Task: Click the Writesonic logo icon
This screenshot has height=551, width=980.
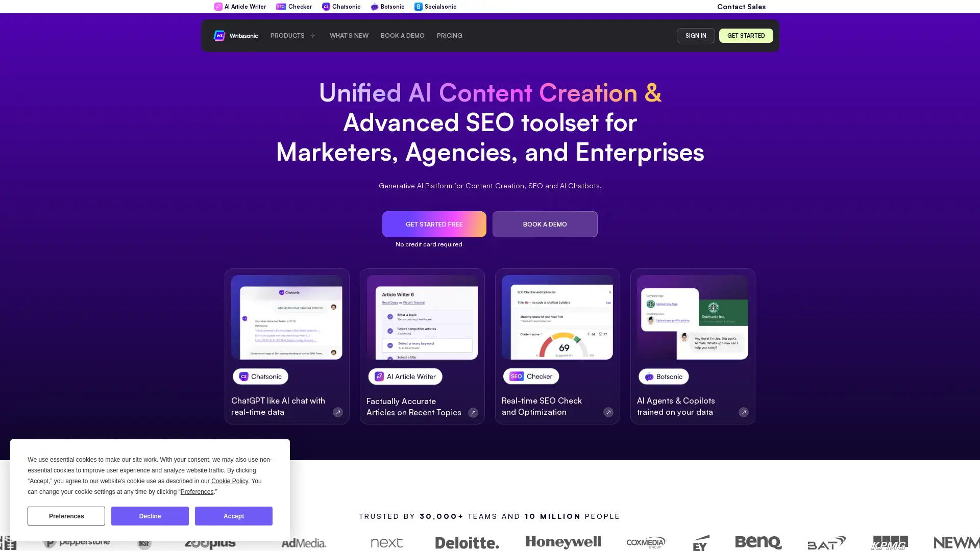Action: pos(219,35)
